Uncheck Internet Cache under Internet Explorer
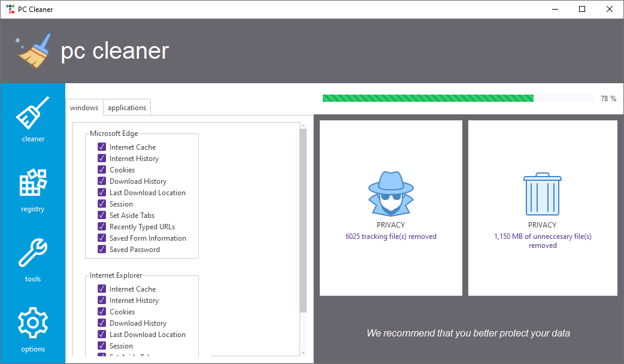The image size is (624, 364). (101, 289)
